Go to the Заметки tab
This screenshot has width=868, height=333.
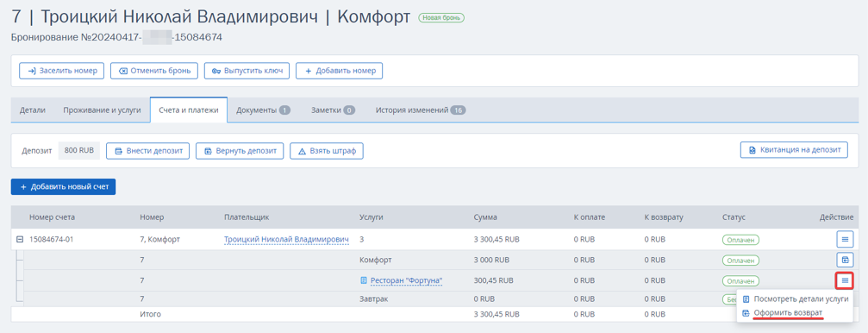(333, 110)
